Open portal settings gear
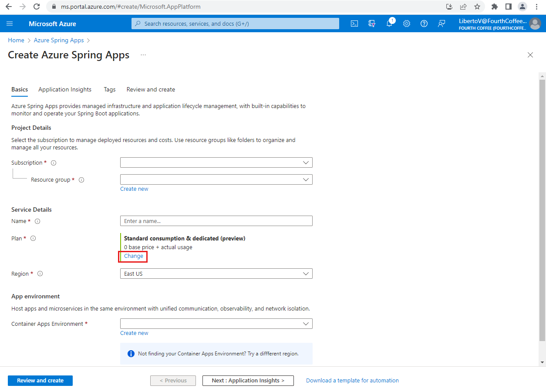This screenshot has width=546, height=392. tap(407, 24)
